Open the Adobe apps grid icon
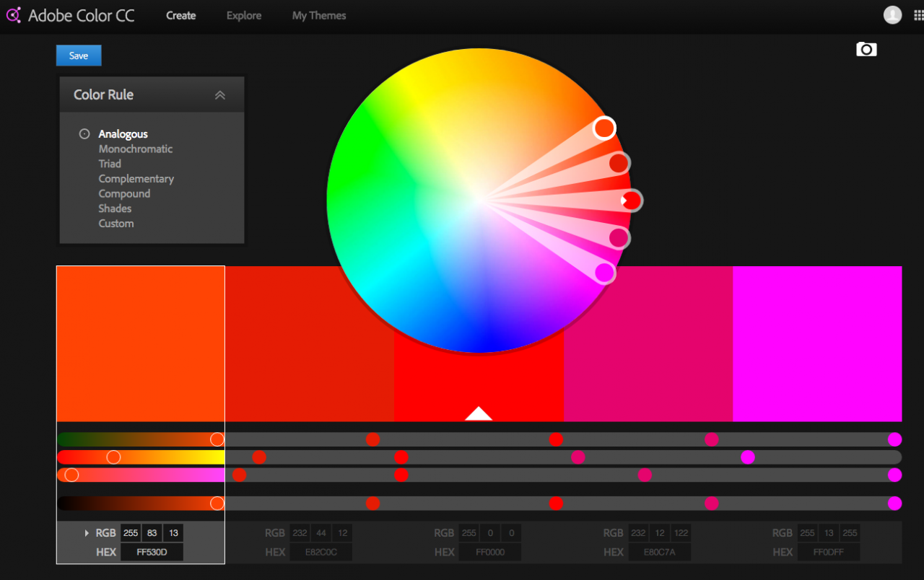The image size is (924, 580). click(918, 14)
